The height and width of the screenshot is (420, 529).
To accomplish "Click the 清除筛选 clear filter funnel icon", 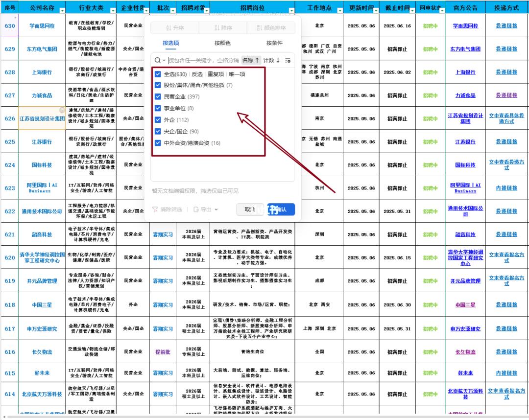I will click(x=155, y=210).
